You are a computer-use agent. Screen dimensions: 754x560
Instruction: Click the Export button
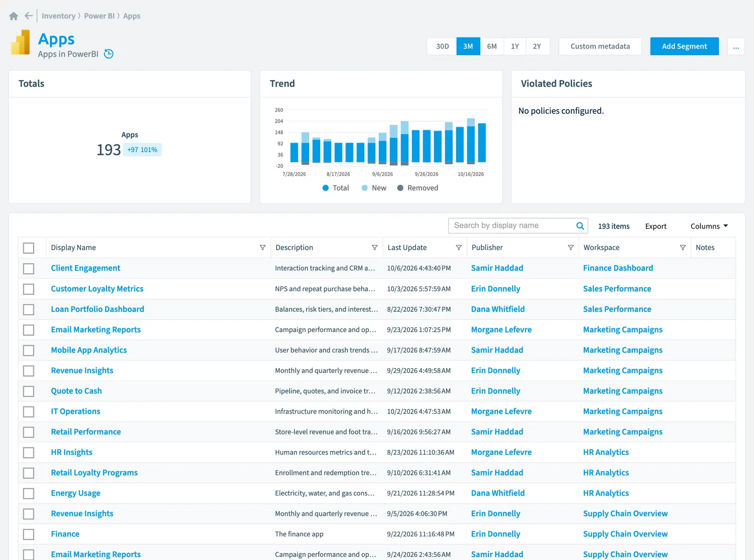tap(656, 226)
